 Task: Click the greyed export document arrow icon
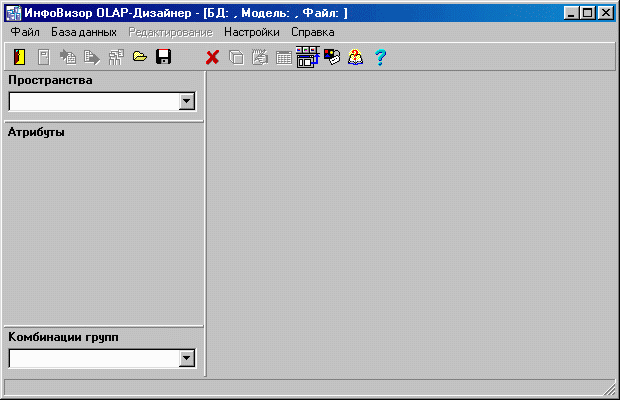(x=92, y=58)
